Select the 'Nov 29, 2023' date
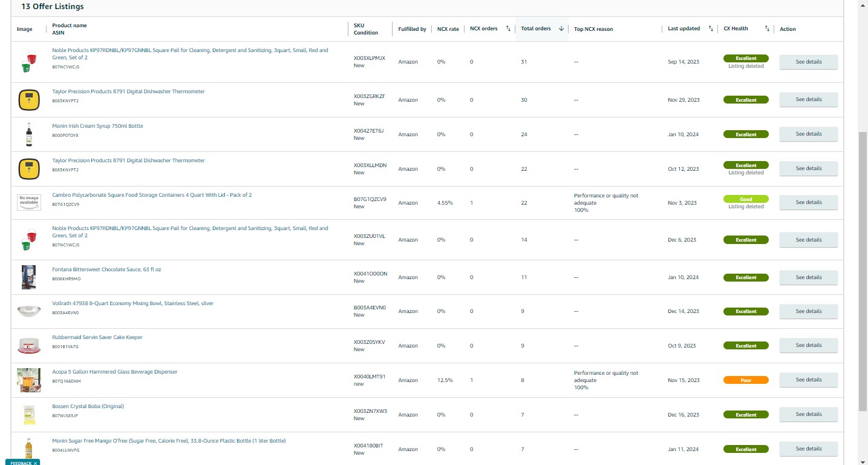This screenshot has height=465, width=868. coord(684,100)
